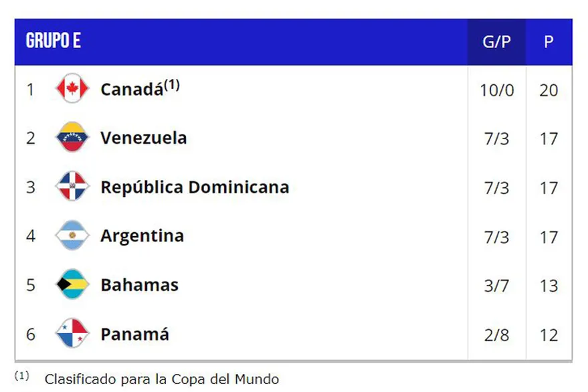Click Bahamas' 3/7 record cell
This screenshot has width=588, height=392.
point(496,286)
